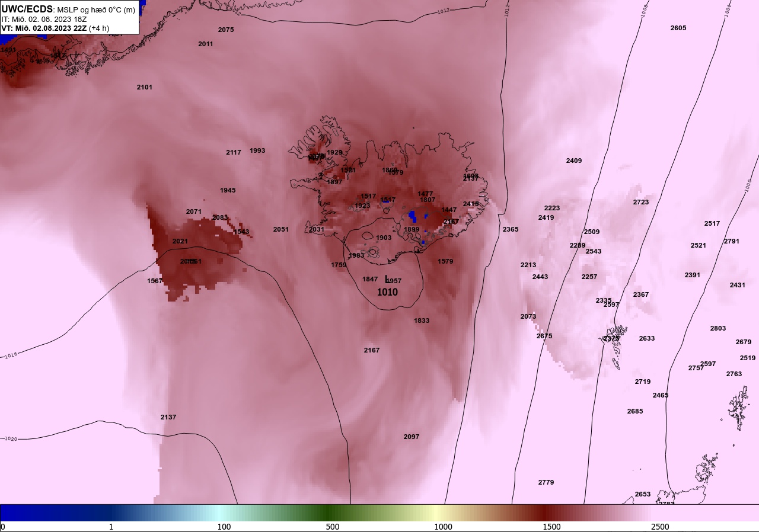Select the 2167 height value
The image size is (759, 532).
pos(372,350)
